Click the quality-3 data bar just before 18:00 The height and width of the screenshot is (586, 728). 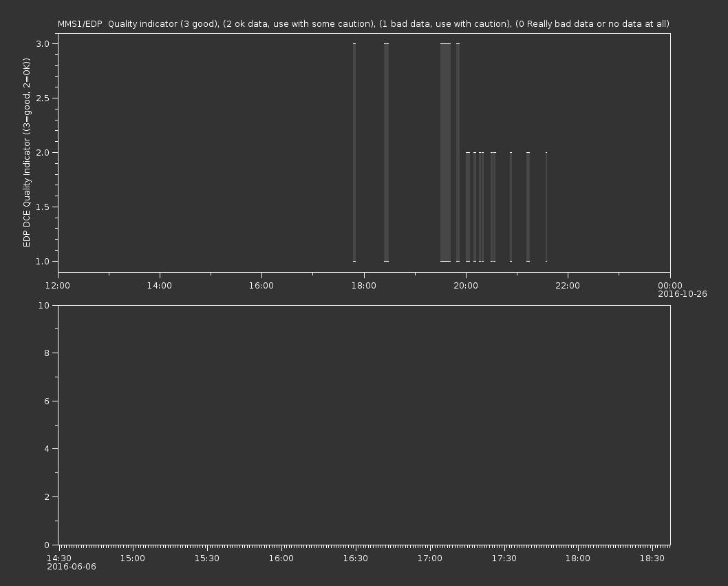354,152
